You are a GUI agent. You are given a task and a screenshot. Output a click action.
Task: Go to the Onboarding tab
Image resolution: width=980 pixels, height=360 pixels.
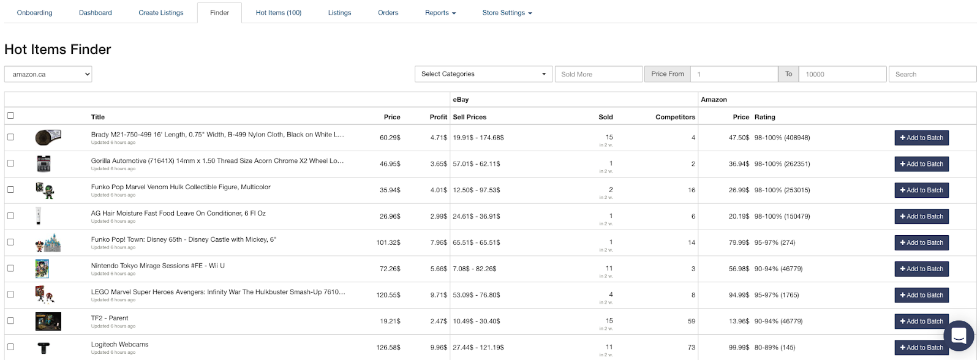pos(35,13)
